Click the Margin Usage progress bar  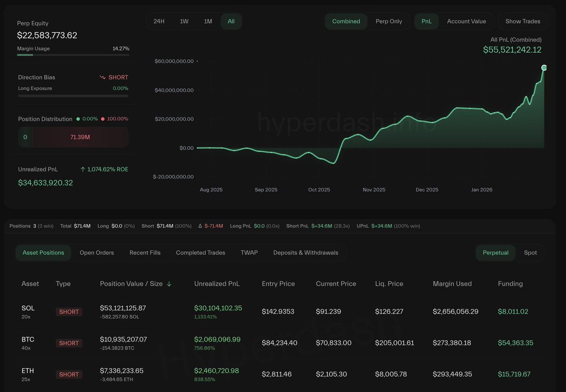(x=73, y=55)
